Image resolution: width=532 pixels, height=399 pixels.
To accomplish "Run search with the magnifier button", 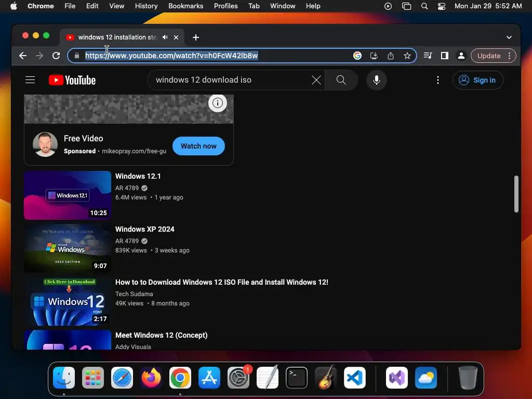I will click(341, 80).
